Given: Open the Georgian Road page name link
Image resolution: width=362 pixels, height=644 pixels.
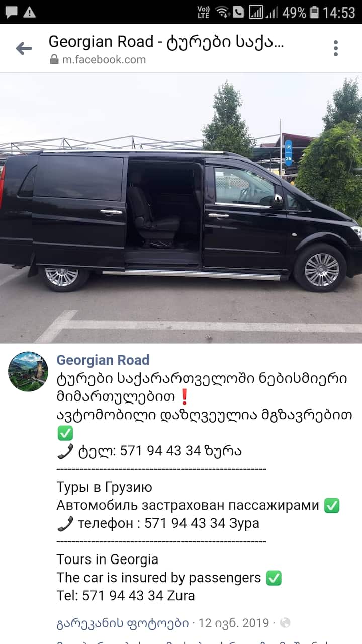Looking at the screenshot, I should coord(103,360).
